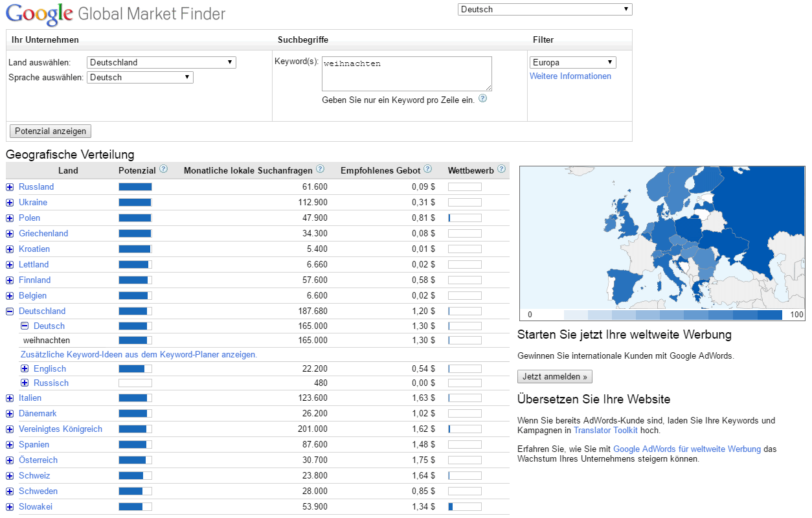Screen dimensions: 812x518
Task: Open the Italien country link
Action: pyautogui.click(x=30, y=398)
